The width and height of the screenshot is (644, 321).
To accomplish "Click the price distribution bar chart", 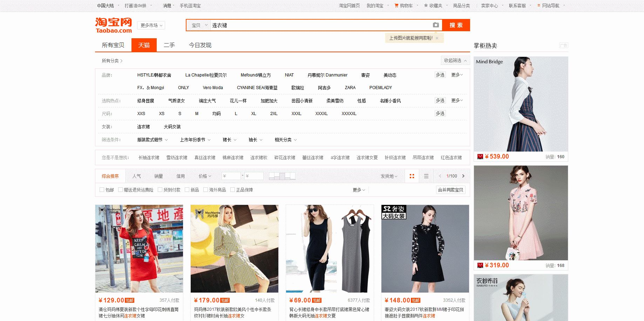I will pos(282,176).
